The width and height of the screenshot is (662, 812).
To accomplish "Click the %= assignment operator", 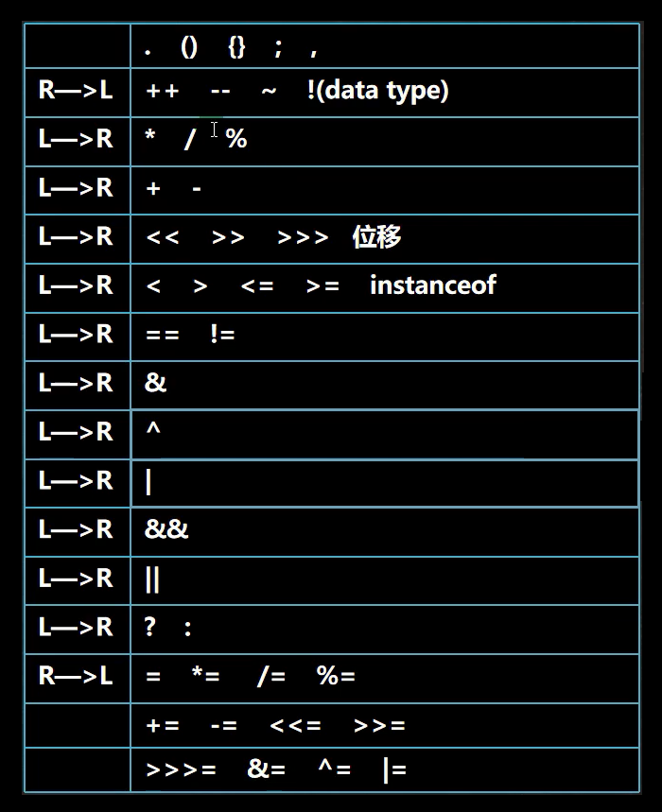I will point(336,676).
